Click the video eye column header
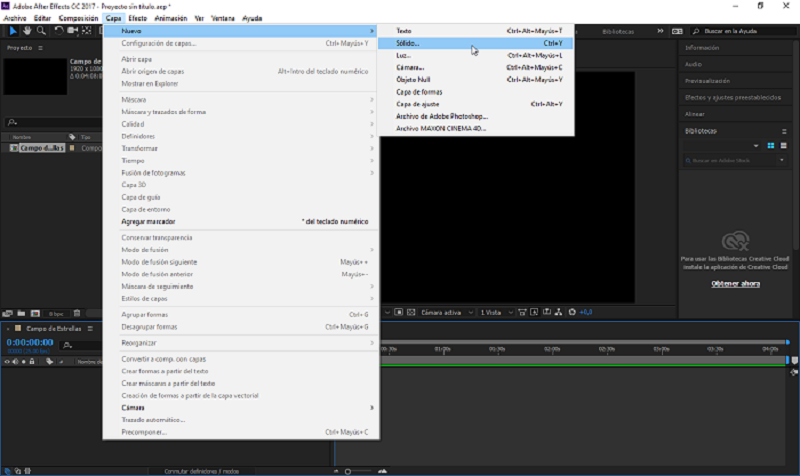800x476 pixels. (x=7, y=362)
